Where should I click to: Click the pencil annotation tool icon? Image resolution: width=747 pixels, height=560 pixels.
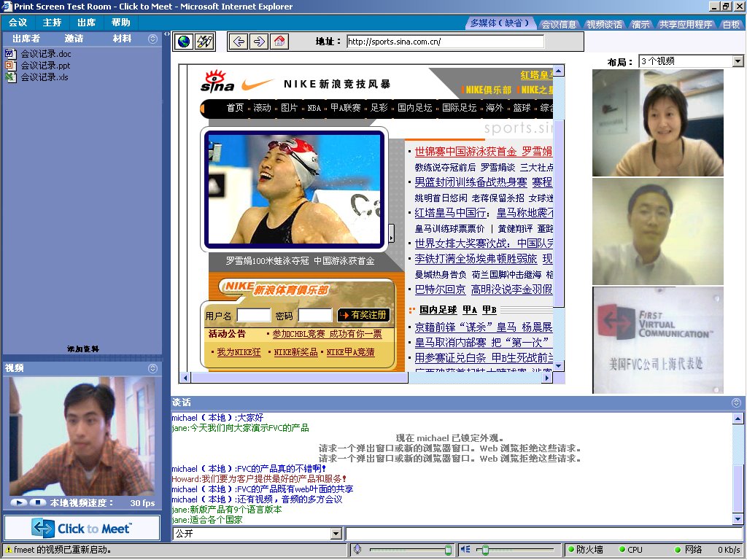pyautogui.click(x=204, y=42)
